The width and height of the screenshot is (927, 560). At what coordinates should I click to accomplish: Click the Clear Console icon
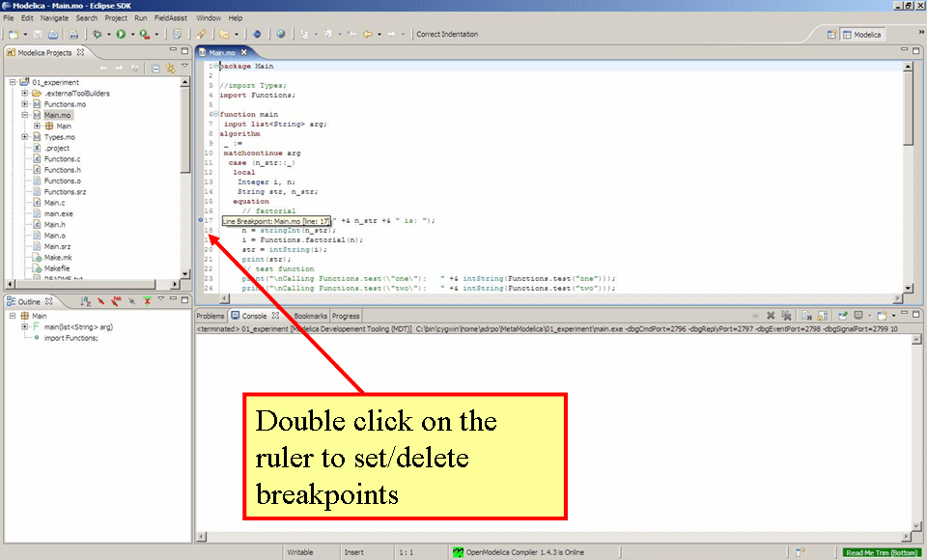805,315
